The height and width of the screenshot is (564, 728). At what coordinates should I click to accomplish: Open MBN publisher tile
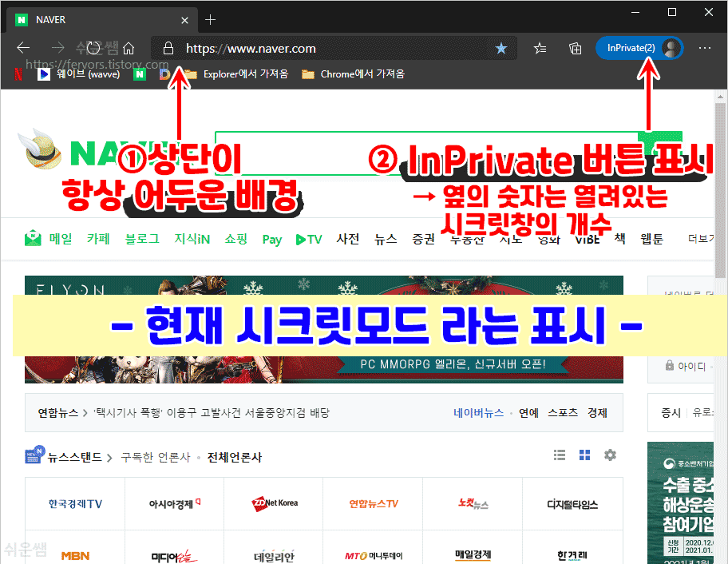point(75,548)
